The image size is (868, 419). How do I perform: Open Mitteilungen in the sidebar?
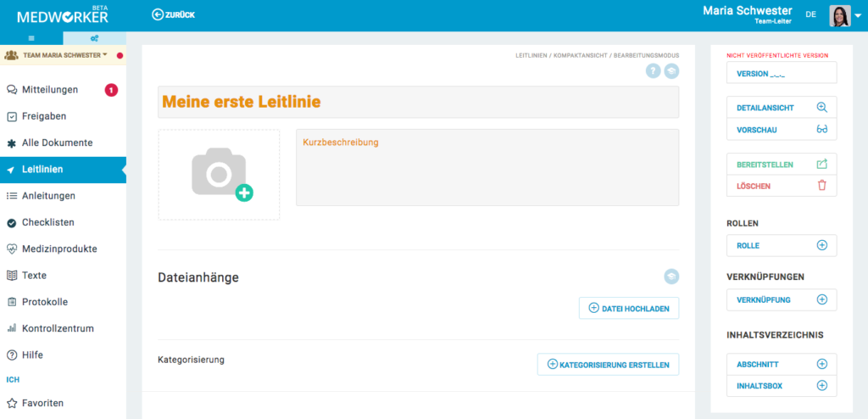(50, 90)
